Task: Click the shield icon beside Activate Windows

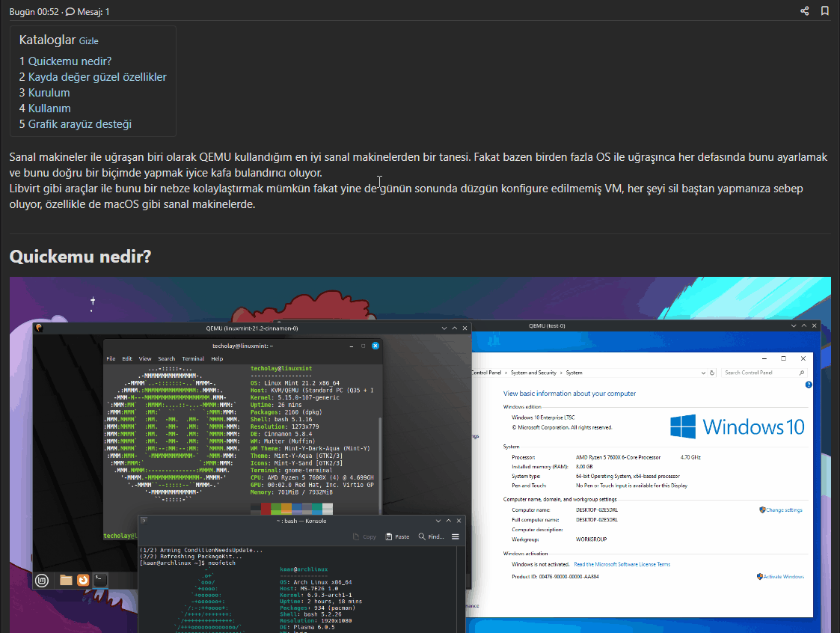Action: [760, 577]
